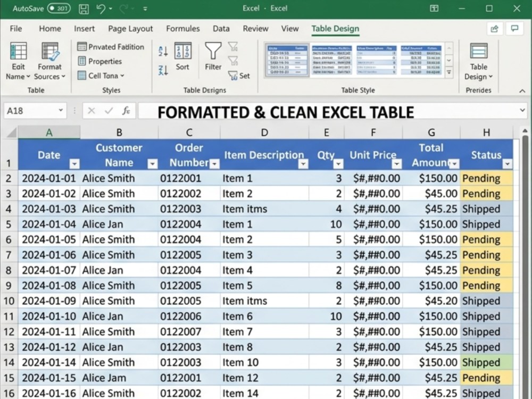Click the reapply filter icon
Image resolution: width=532 pixels, height=399 pixels.
tap(233, 61)
